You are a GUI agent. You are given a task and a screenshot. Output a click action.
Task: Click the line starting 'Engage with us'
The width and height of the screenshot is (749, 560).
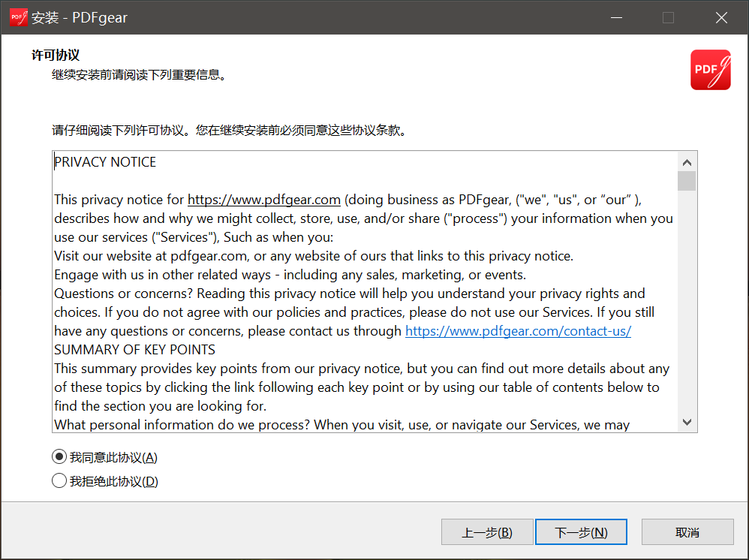coord(290,275)
